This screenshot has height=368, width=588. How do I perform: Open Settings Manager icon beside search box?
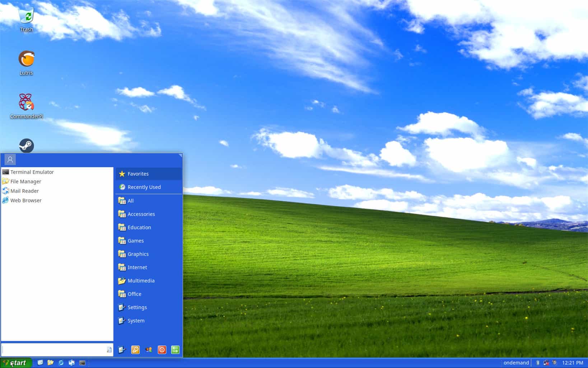coord(122,350)
